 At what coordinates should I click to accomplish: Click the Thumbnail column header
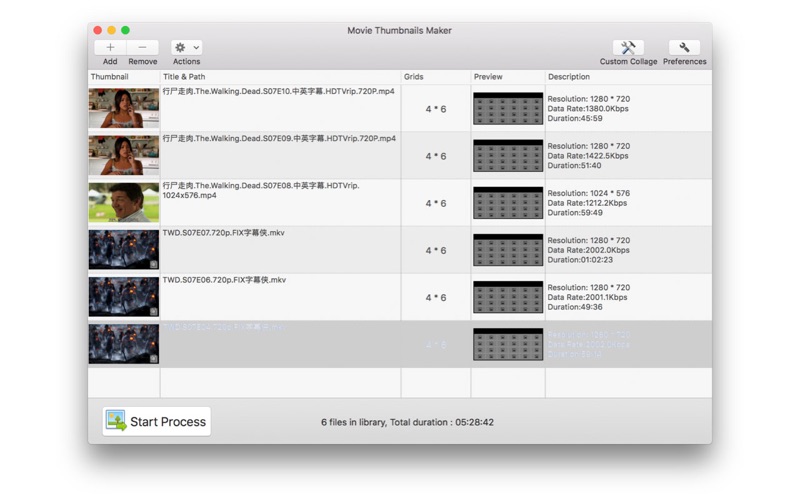(110, 77)
